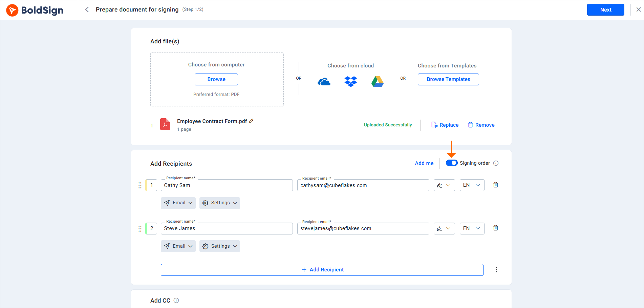
Task: Edit email field stevejames@cubeflakes.com
Action: pos(363,228)
